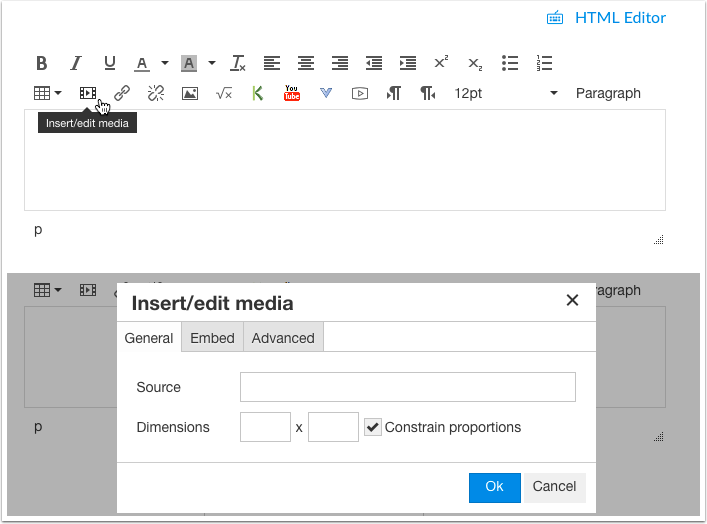
Task: Click the blue V (Vimeo) icon
Action: click(326, 93)
